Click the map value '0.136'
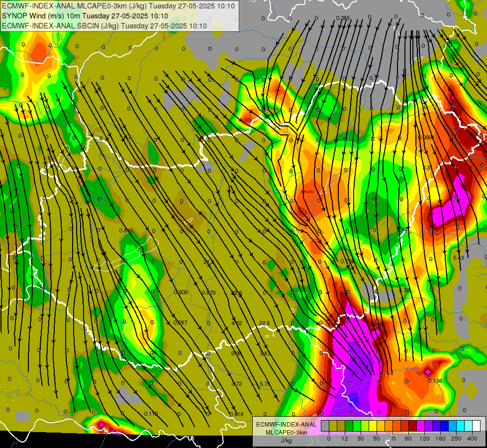Screen dimensions: 487x448 (435, 381)
